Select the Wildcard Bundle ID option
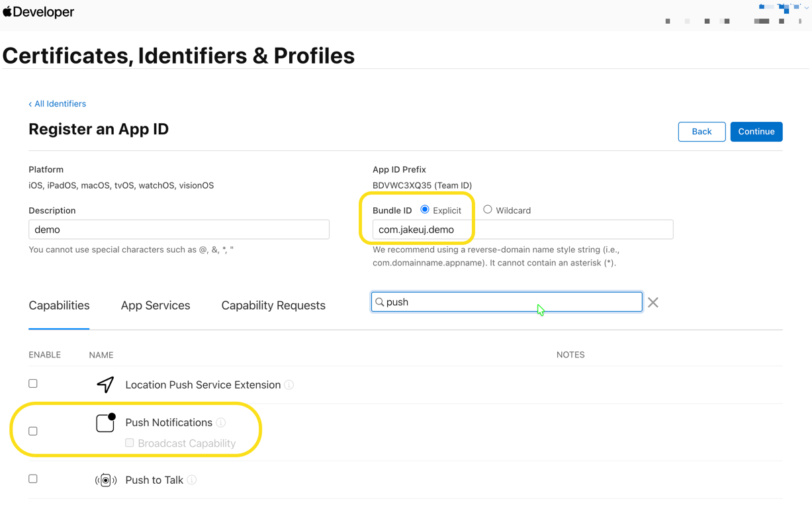 coord(488,210)
